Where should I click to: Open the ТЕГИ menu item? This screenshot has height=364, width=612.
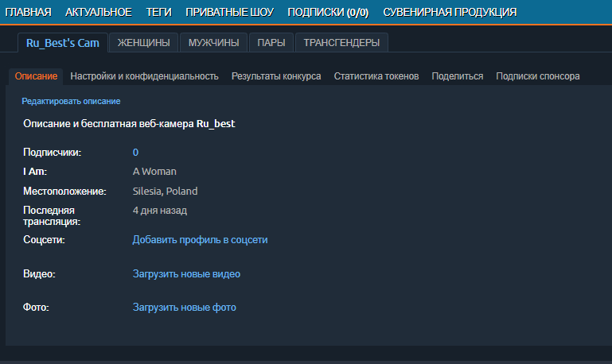[x=159, y=12]
